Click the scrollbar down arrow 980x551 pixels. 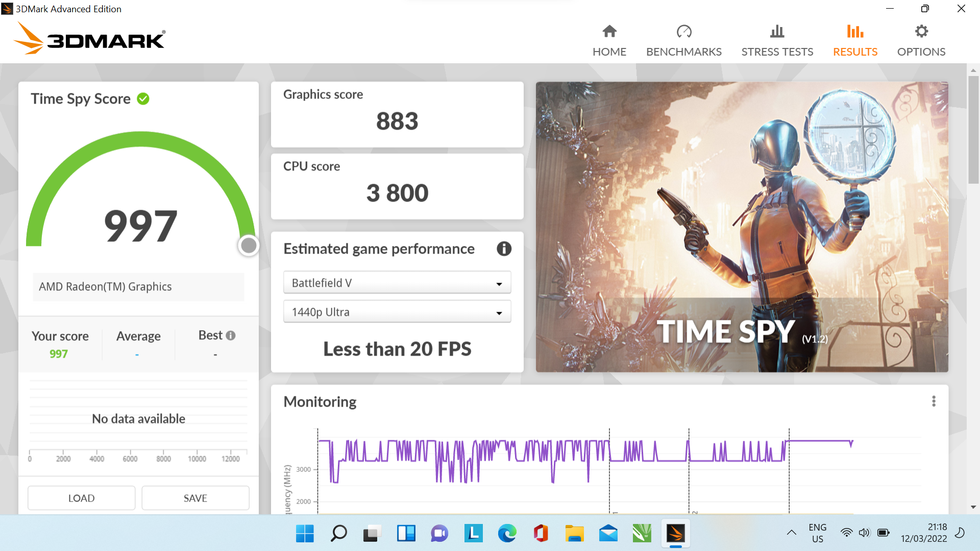tap(973, 507)
